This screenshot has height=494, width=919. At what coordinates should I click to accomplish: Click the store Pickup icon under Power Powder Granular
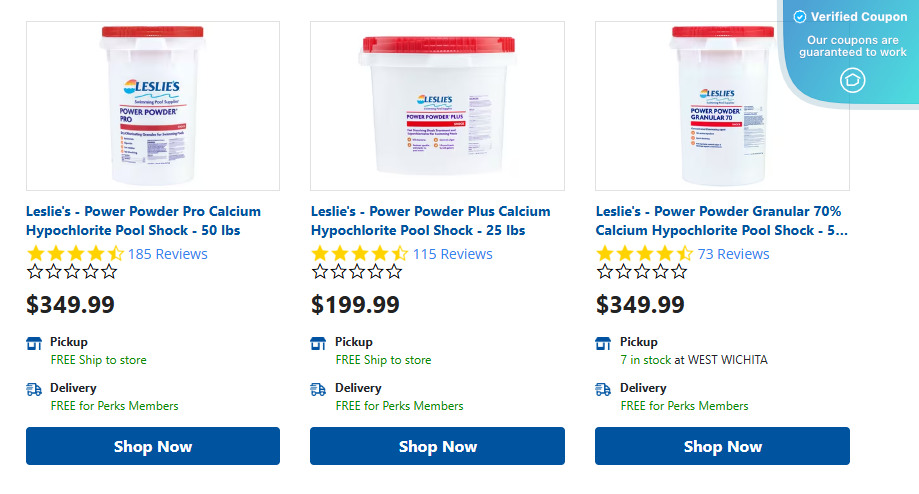(604, 343)
